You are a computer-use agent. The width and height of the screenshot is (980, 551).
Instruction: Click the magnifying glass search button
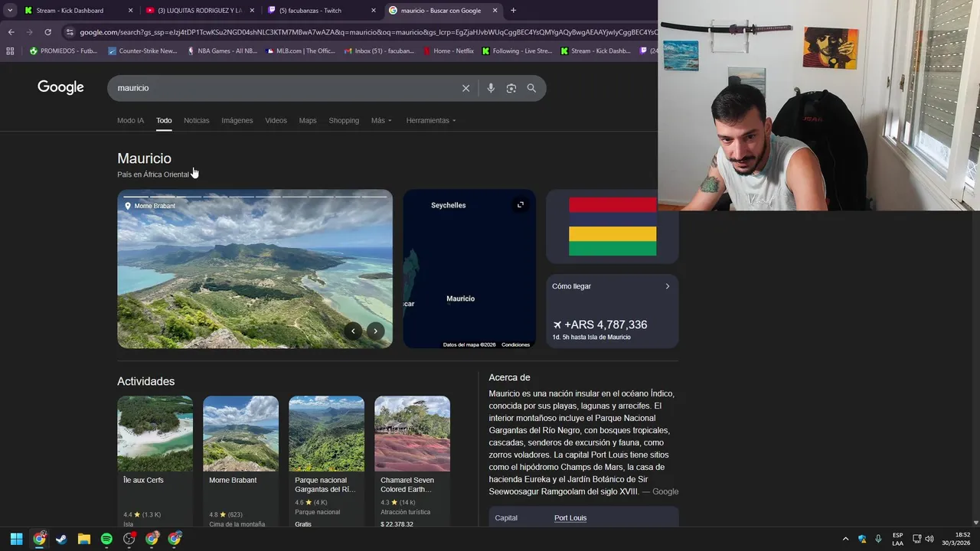[531, 88]
